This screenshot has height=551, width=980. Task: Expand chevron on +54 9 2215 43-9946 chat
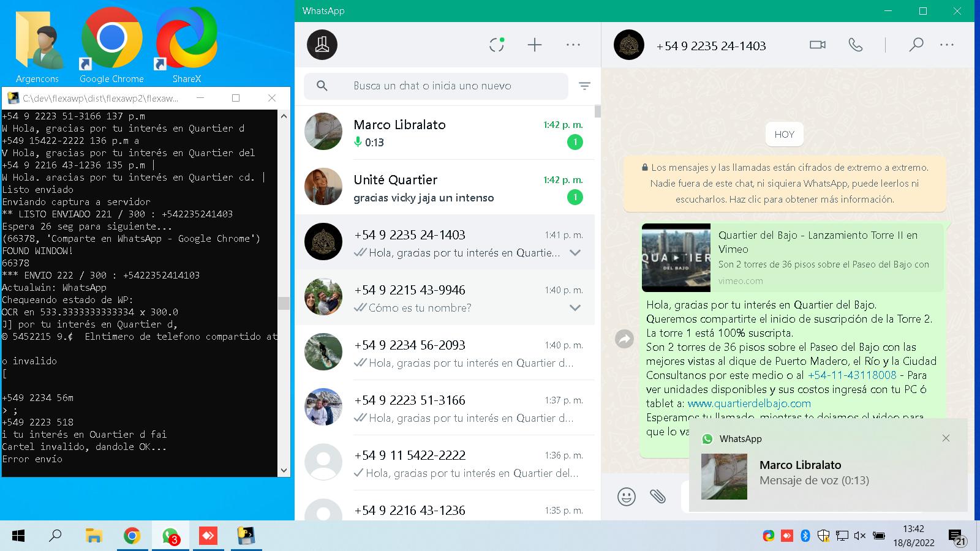coord(575,308)
